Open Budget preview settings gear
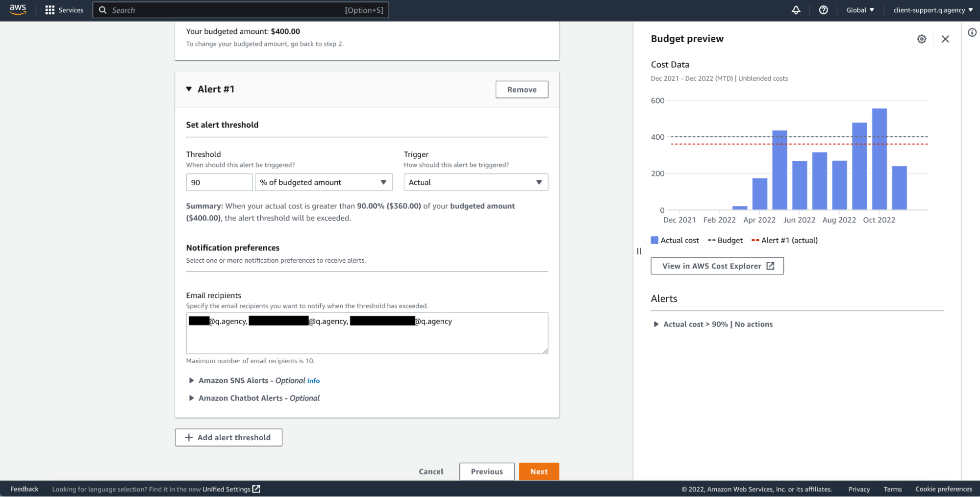980x497 pixels. click(922, 39)
